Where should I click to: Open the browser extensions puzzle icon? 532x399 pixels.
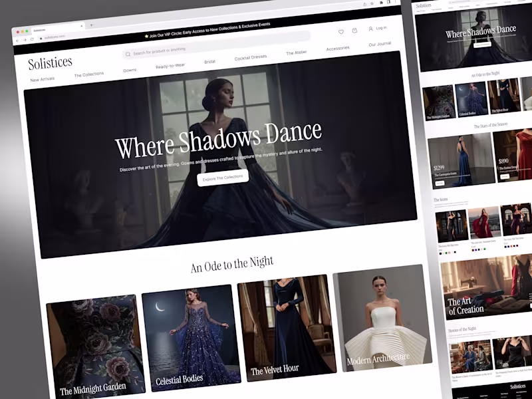click(381, 3)
